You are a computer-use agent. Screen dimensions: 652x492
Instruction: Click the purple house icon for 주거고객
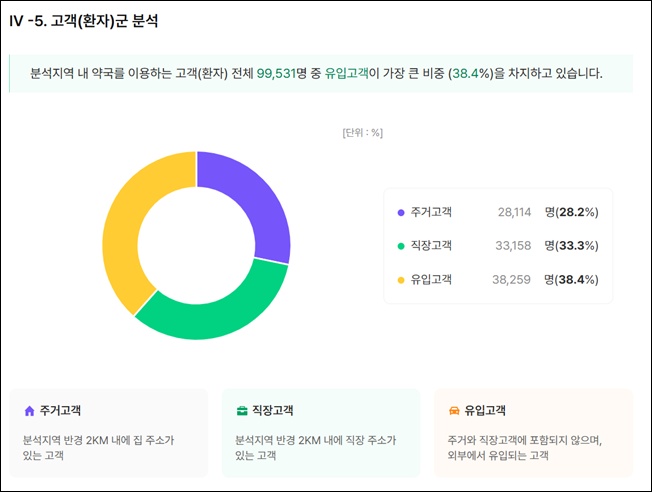(30, 411)
